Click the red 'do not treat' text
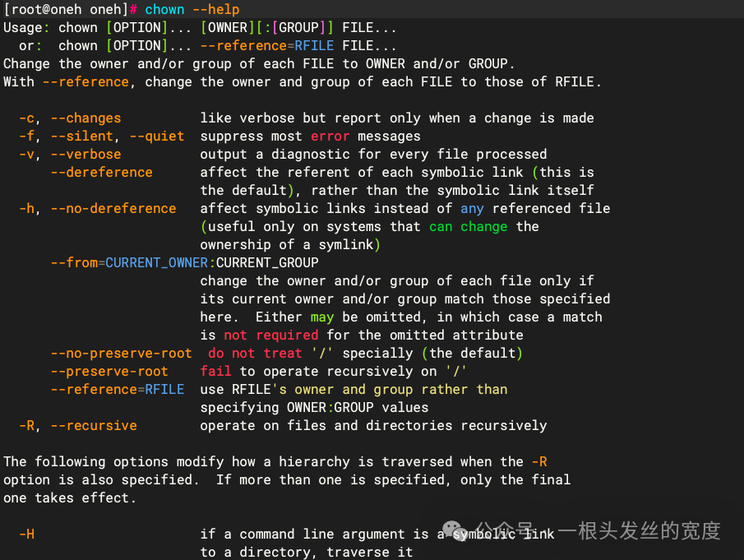 point(255,353)
